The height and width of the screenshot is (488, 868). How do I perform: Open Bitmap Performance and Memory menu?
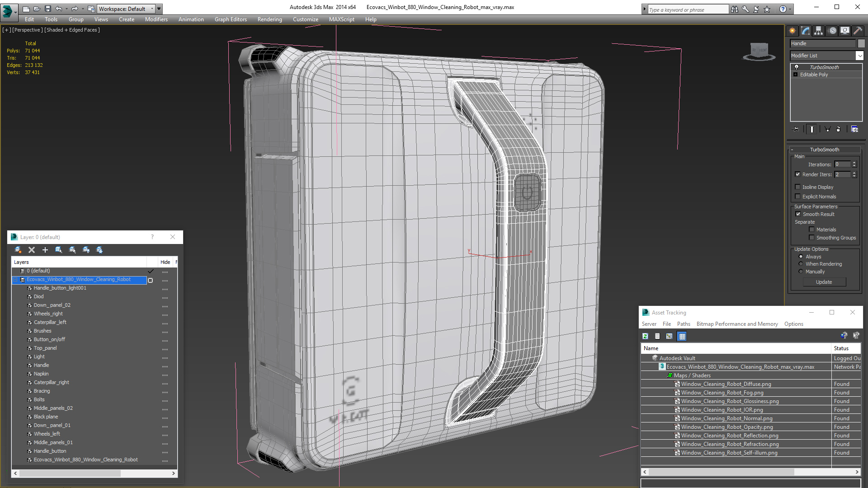737,324
